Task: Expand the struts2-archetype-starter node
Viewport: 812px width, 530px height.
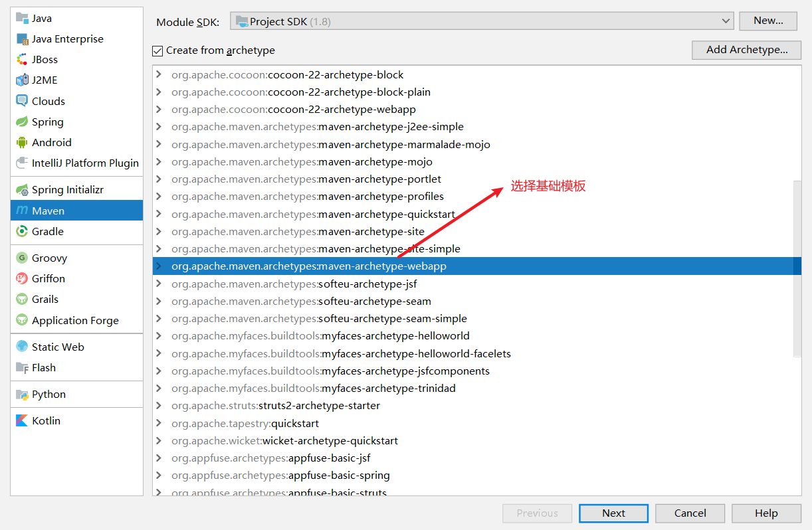Action: coord(158,405)
